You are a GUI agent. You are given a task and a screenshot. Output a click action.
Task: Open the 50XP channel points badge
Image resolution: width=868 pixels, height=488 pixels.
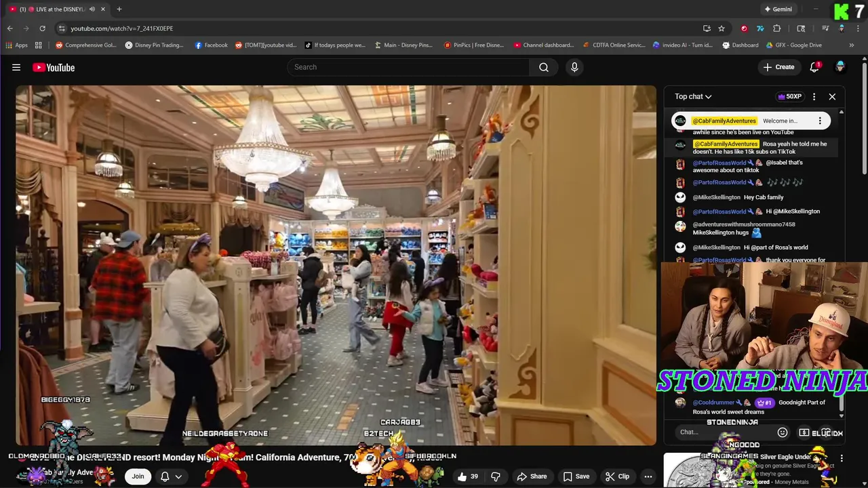[x=790, y=96]
